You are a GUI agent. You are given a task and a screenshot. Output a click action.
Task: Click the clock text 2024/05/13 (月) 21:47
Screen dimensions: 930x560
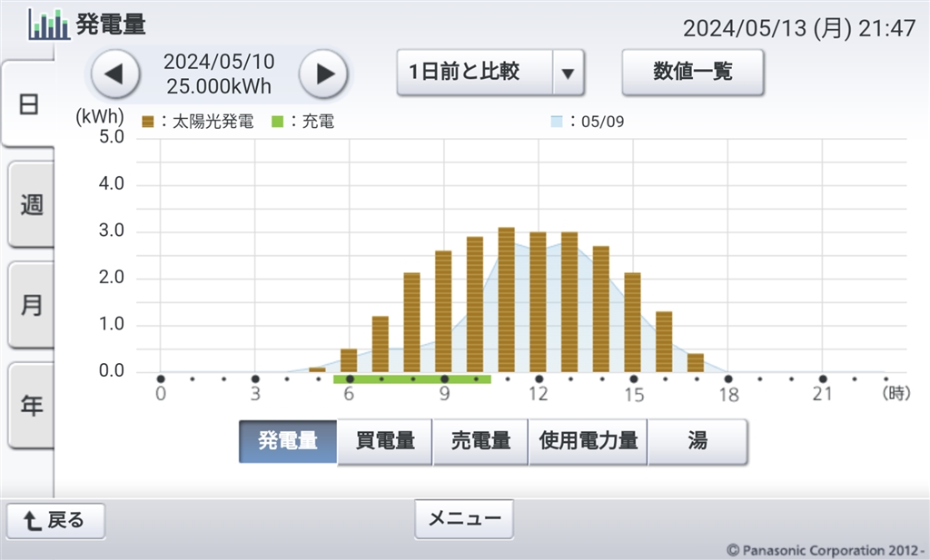coord(799,28)
